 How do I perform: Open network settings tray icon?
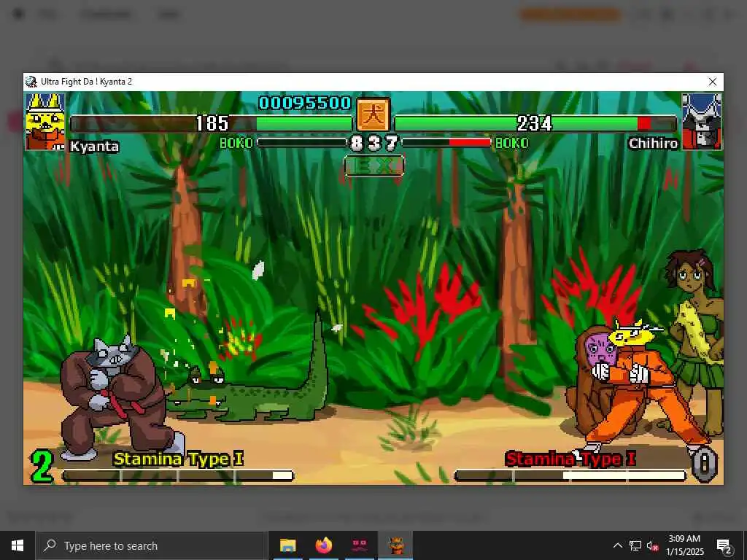tap(635, 545)
